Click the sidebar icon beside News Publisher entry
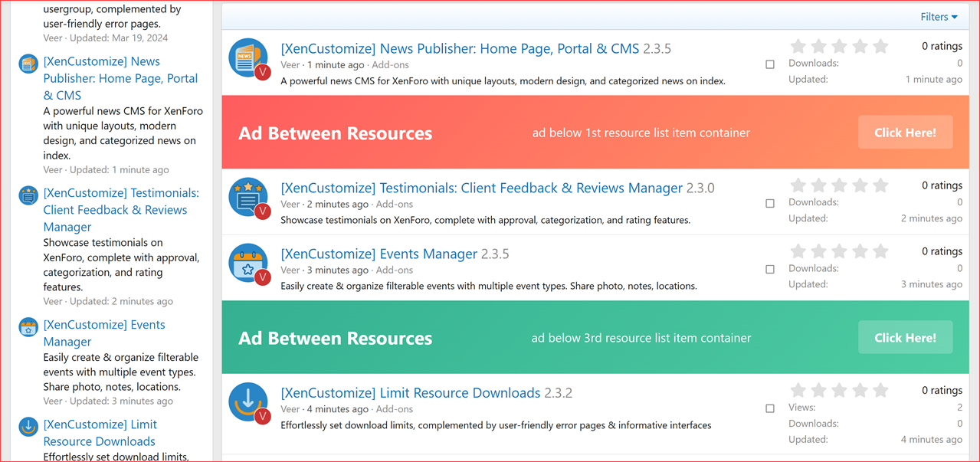The height and width of the screenshot is (462, 980). [x=28, y=64]
